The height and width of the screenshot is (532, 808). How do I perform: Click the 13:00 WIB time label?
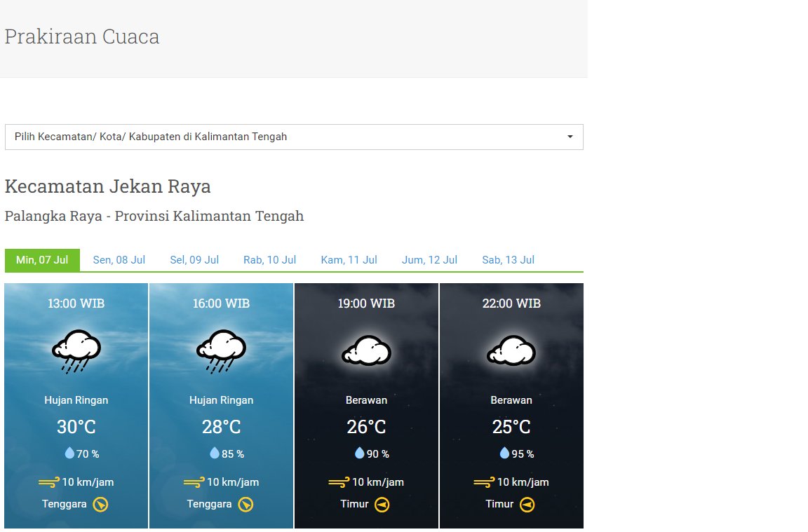click(76, 303)
